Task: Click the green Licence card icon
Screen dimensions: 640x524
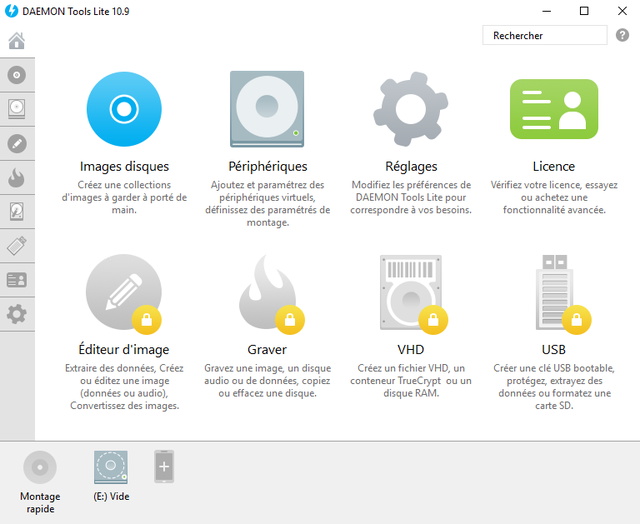Action: pyautogui.click(x=554, y=109)
